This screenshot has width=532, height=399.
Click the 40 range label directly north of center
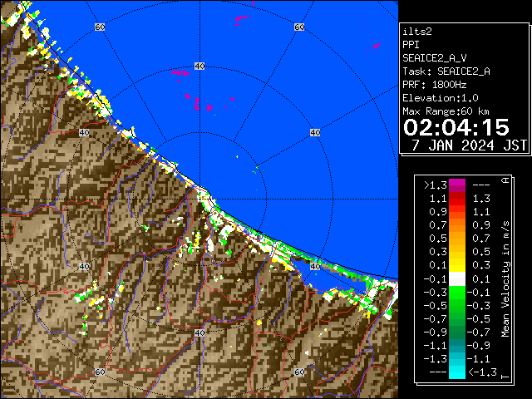pyautogui.click(x=199, y=66)
